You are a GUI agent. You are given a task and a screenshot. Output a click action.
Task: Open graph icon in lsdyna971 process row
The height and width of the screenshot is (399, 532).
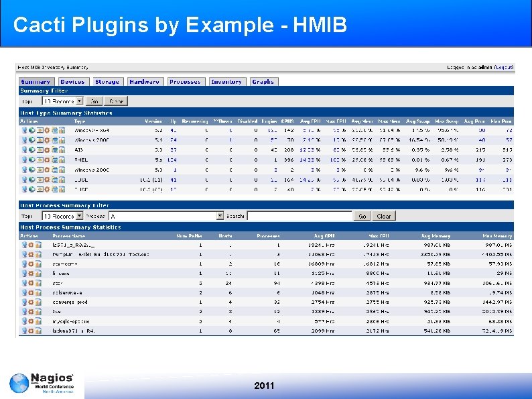pyautogui.click(x=38, y=331)
